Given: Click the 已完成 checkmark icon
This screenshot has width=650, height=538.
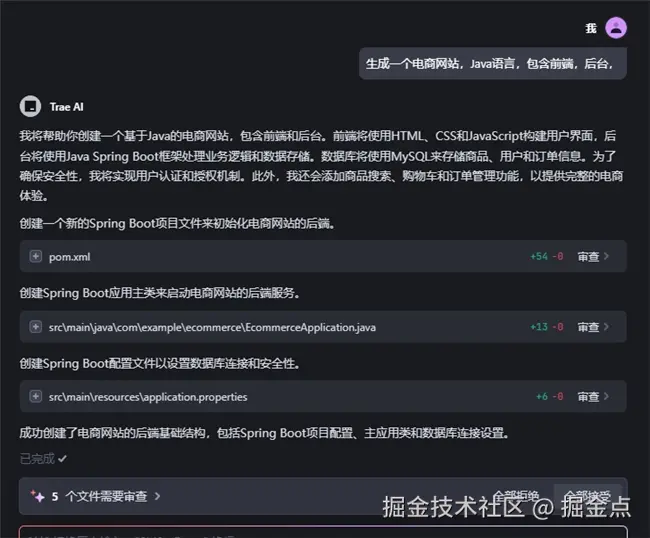Looking at the screenshot, I should pos(62,459).
